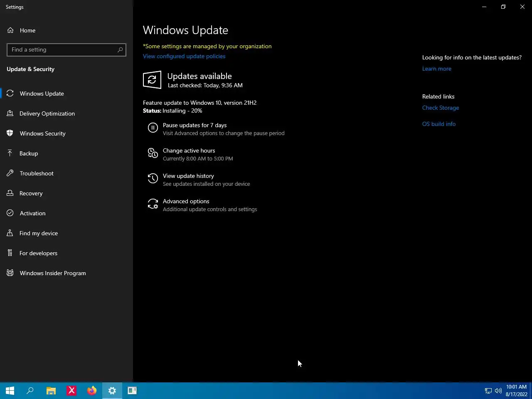Viewport: 532px width, 399px height.
Task: Open taskbar search magnifier
Action: click(x=30, y=391)
